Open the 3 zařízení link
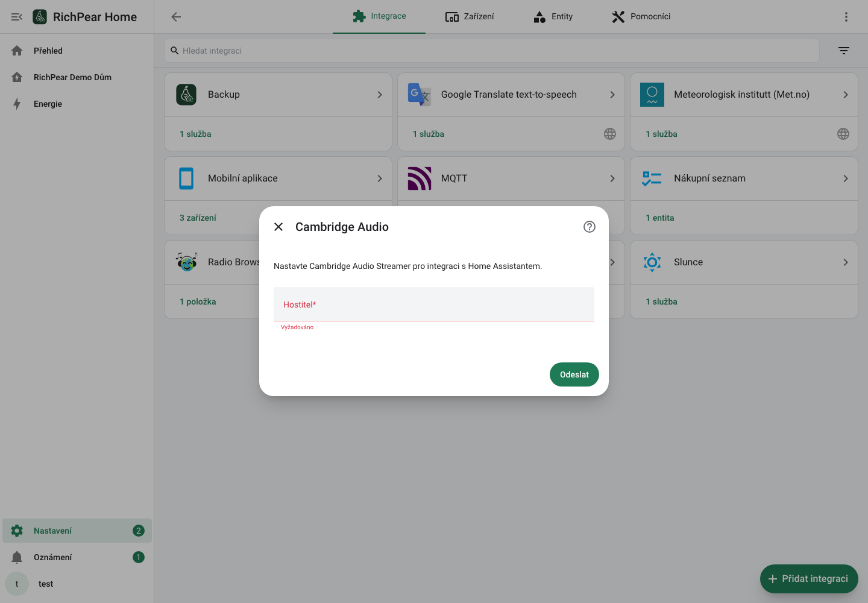 (x=198, y=218)
